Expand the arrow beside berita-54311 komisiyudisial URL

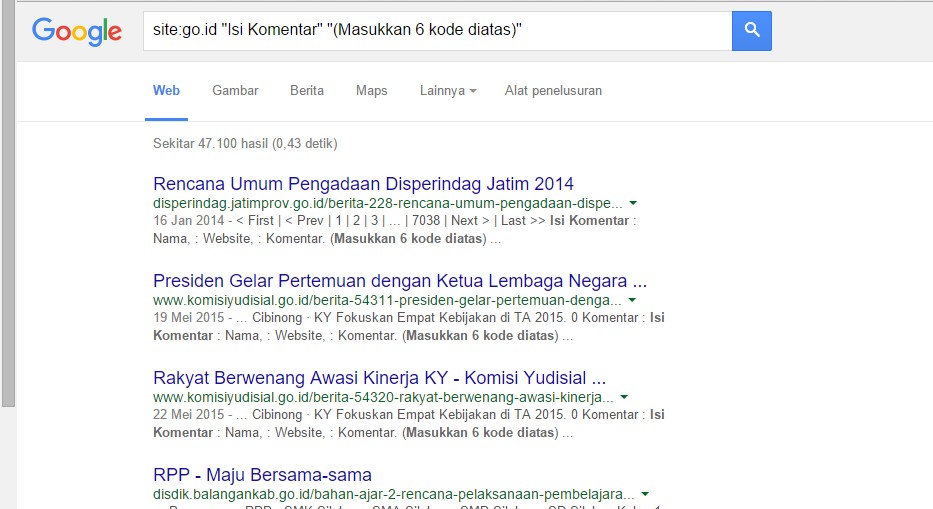[632, 300]
